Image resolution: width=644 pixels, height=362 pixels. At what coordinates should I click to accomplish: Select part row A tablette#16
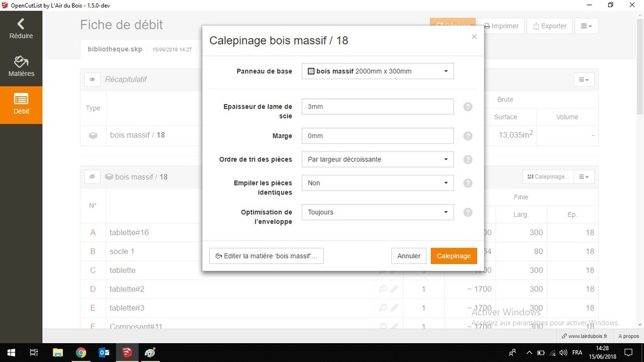tap(339, 233)
